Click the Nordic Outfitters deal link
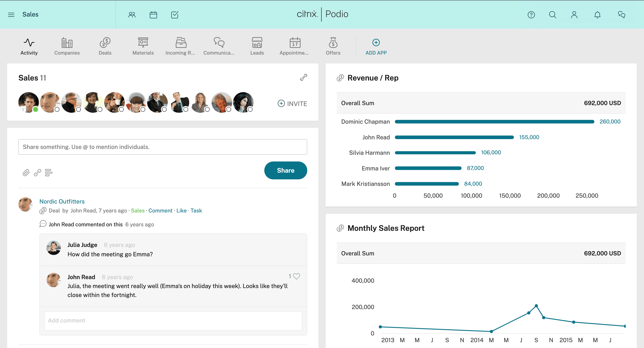This screenshot has width=644, height=348. (x=61, y=201)
